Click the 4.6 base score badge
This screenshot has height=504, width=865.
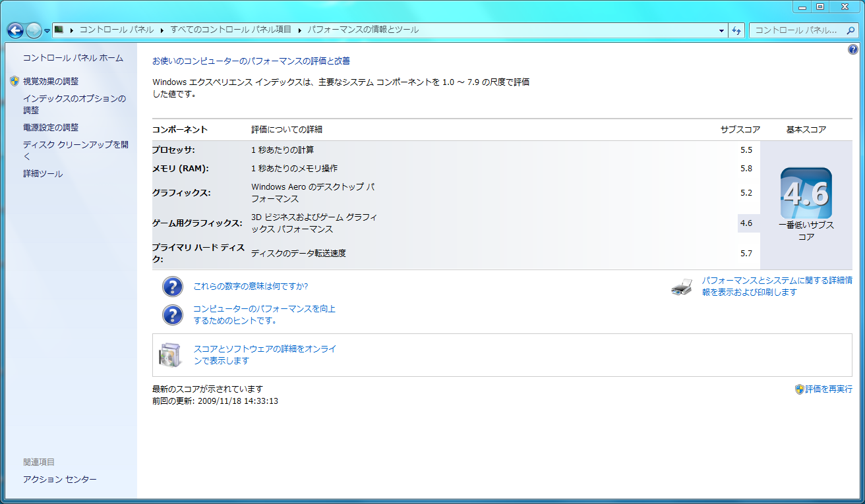[x=806, y=194]
